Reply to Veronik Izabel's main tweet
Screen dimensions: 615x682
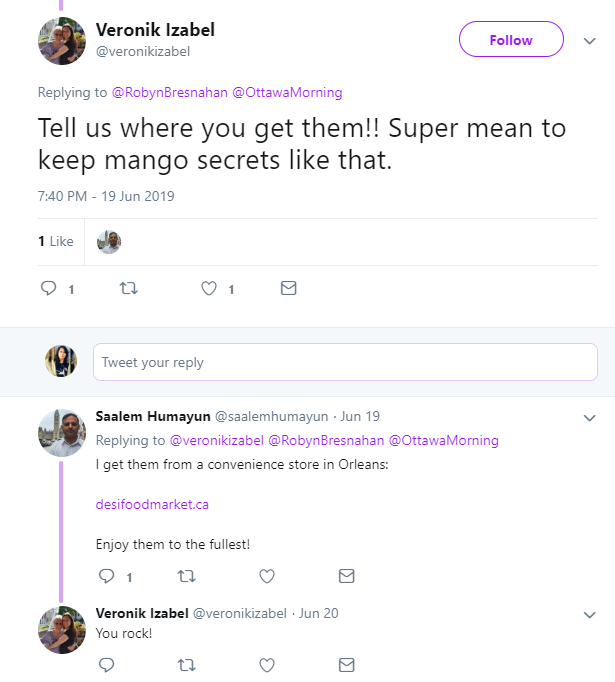click(48, 289)
